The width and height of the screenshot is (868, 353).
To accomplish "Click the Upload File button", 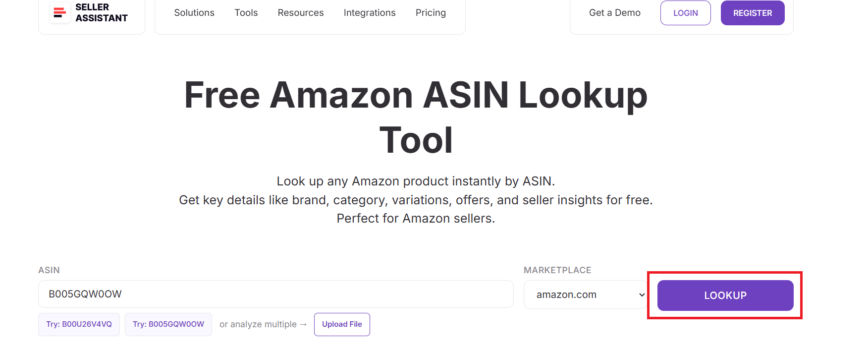I will tap(342, 324).
